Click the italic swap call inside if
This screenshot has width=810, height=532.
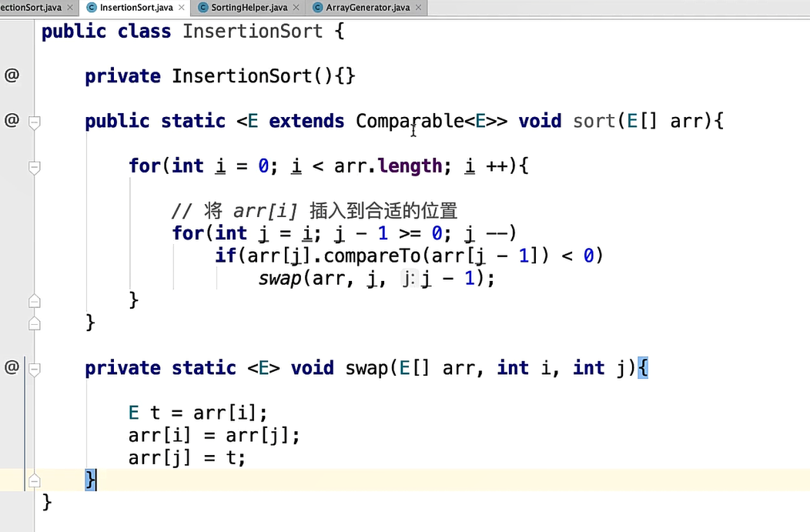point(280,279)
